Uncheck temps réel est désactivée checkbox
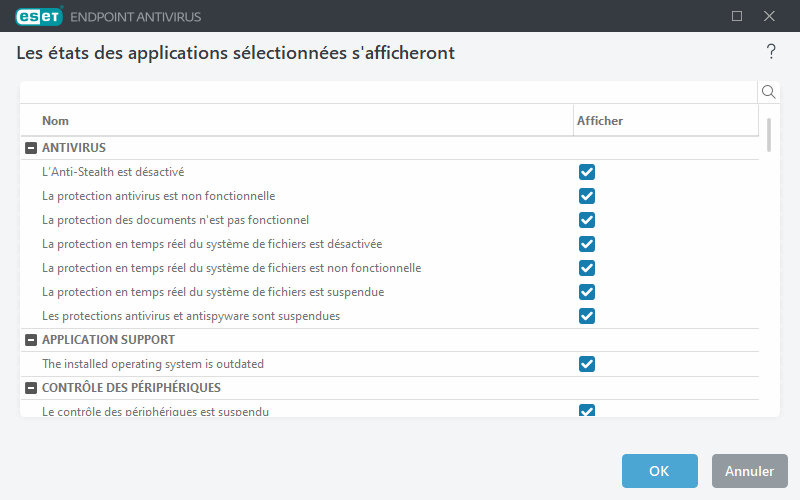The height and width of the screenshot is (500, 800). coord(587,244)
